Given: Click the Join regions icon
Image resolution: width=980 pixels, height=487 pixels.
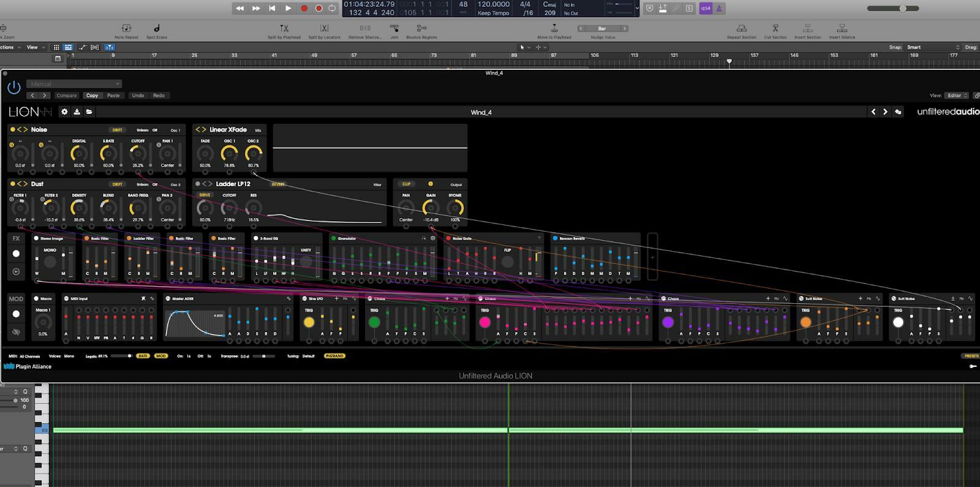Looking at the screenshot, I should pos(394,28).
